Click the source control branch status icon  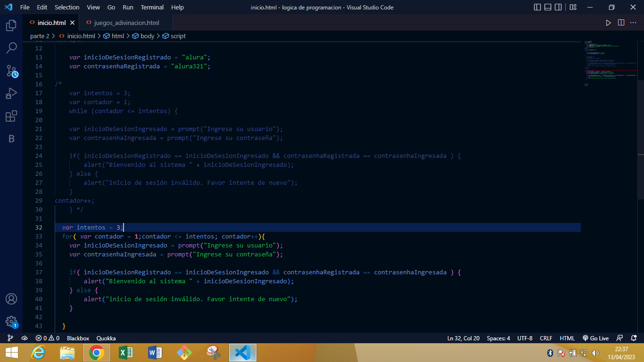tap(10, 338)
